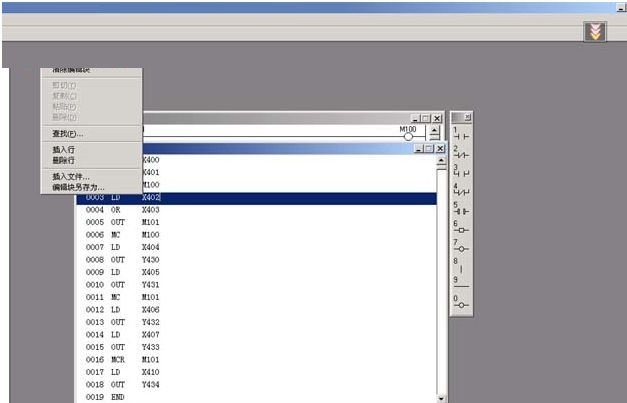Select the normally open contact tool numbered 1
Screen dimensions: 627x403
(x=461, y=134)
